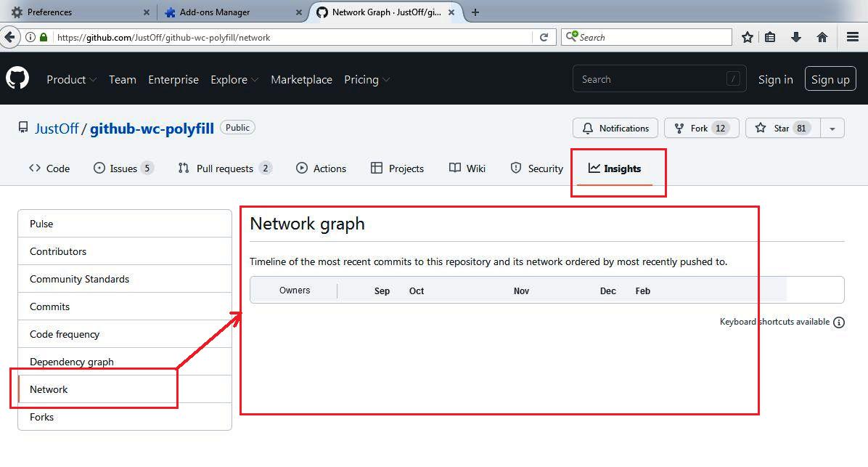868x467 pixels.
Task: Click Keyboard shortcuts available text
Action: tap(774, 322)
